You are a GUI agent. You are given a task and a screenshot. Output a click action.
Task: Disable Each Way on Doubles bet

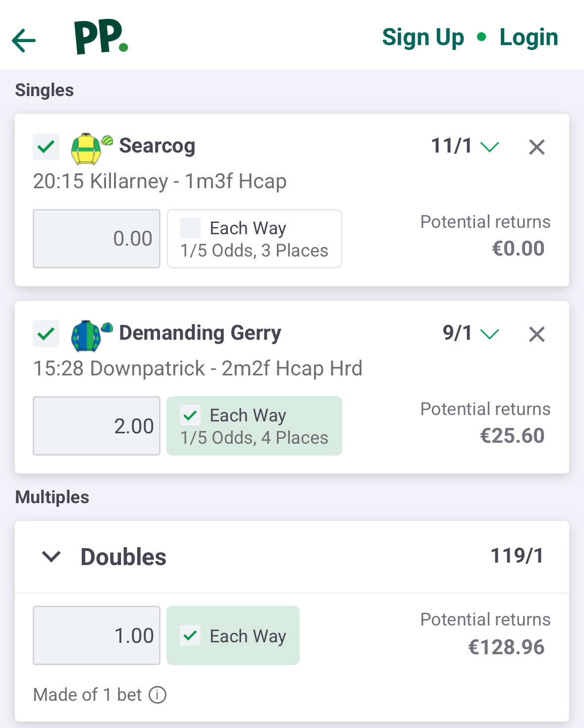coord(190,635)
